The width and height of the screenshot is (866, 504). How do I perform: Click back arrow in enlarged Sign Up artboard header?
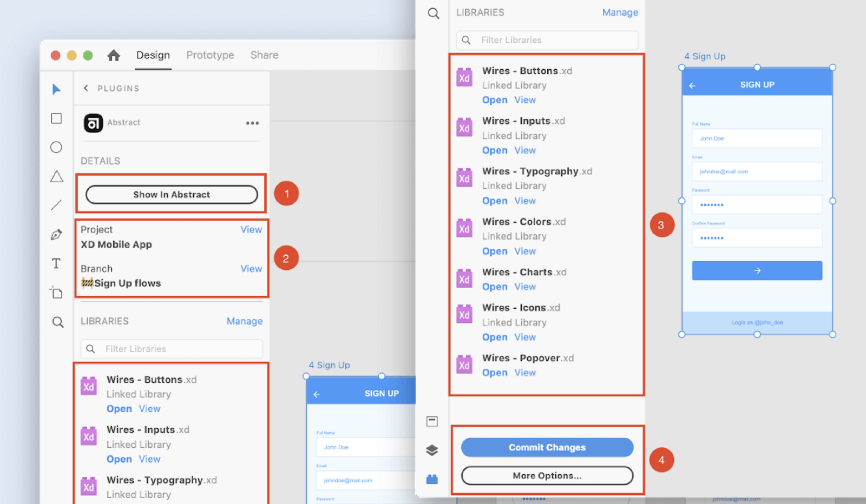[x=692, y=85]
